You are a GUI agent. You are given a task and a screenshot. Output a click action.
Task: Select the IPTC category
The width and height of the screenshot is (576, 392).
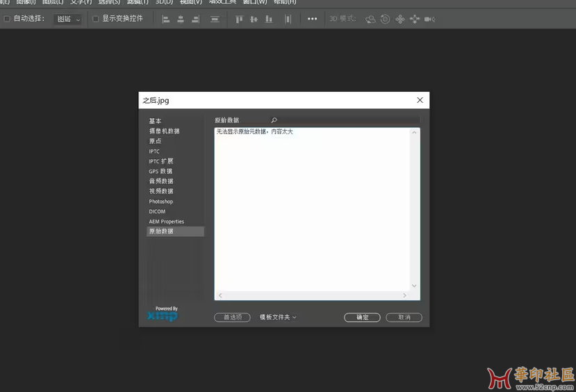click(154, 152)
